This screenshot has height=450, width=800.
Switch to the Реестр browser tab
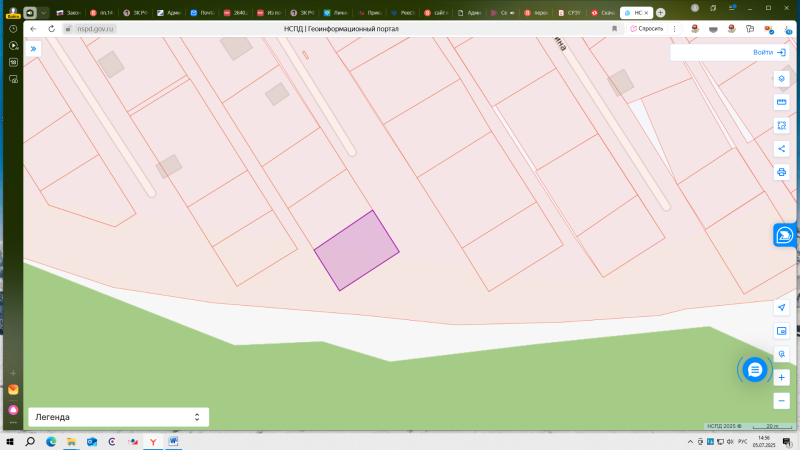403,13
